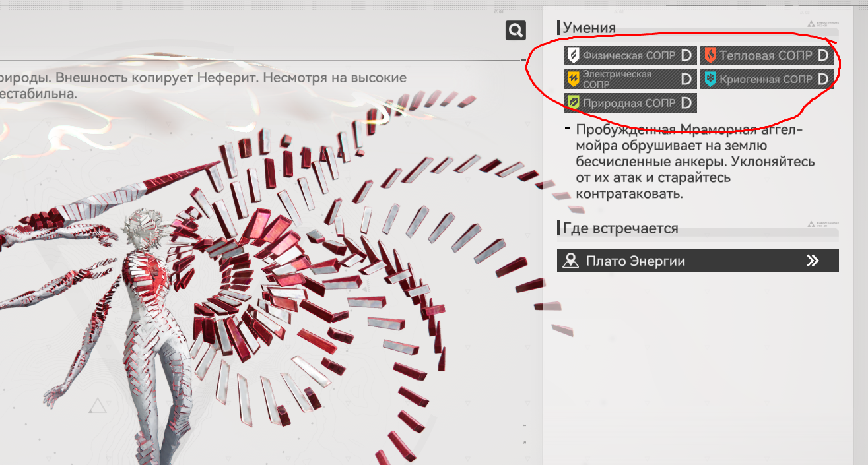Click the D rating of Физическая СОПР
868x465 pixels.
click(686, 55)
